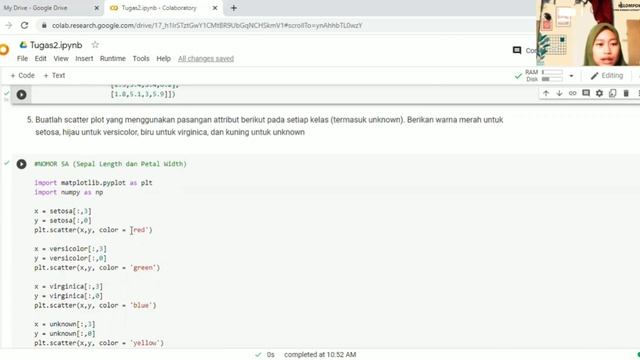Add a new Text cell
This screenshot has width=640, height=360.
point(54,76)
